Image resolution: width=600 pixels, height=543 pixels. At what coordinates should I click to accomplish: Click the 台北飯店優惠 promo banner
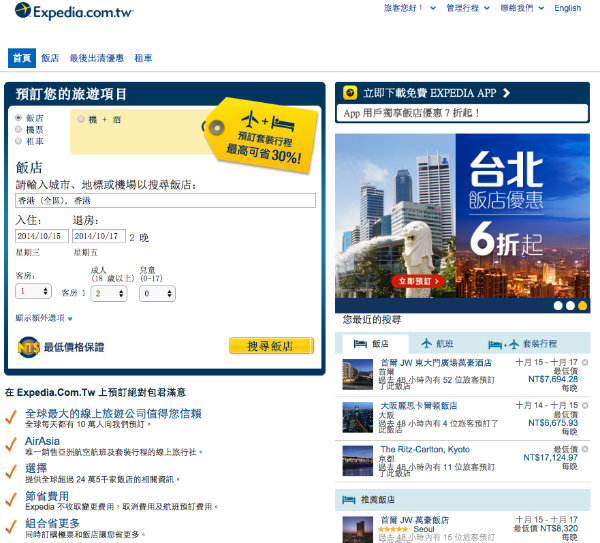462,216
